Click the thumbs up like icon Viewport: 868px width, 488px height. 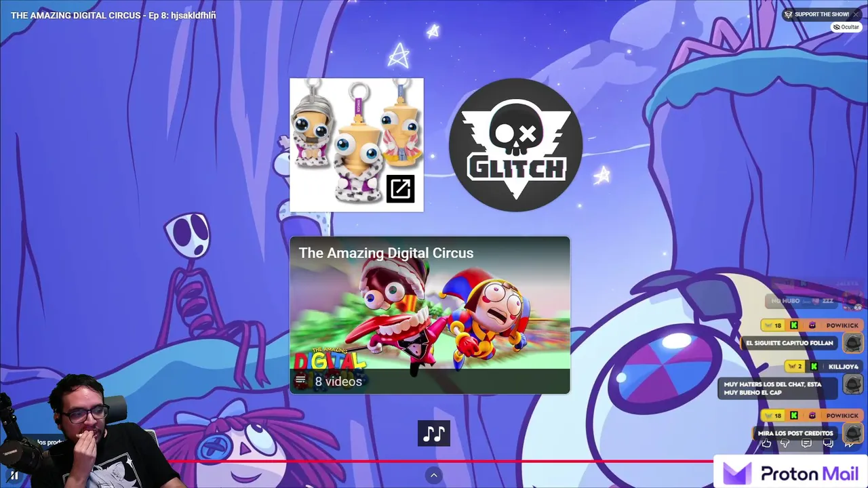766,443
